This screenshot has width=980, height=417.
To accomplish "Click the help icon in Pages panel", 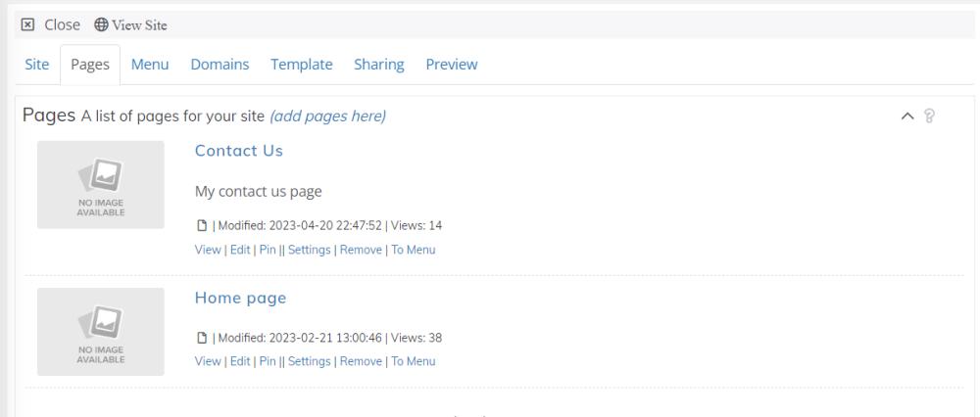I will [929, 116].
